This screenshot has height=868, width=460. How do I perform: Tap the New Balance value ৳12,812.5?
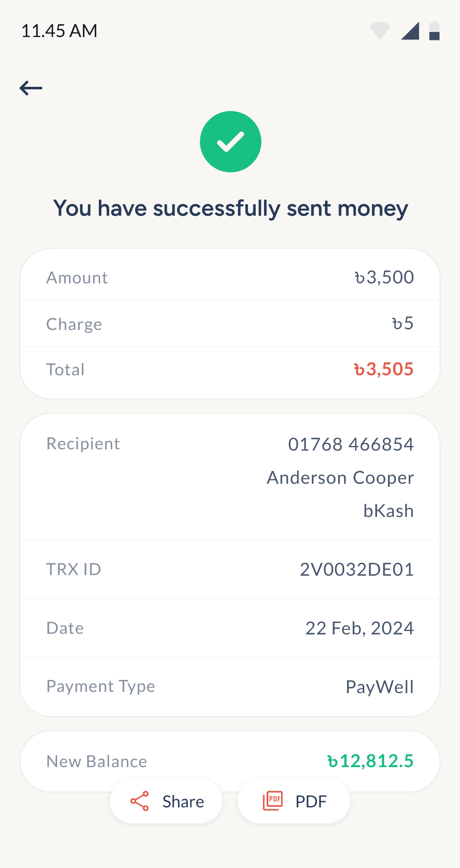click(x=371, y=761)
